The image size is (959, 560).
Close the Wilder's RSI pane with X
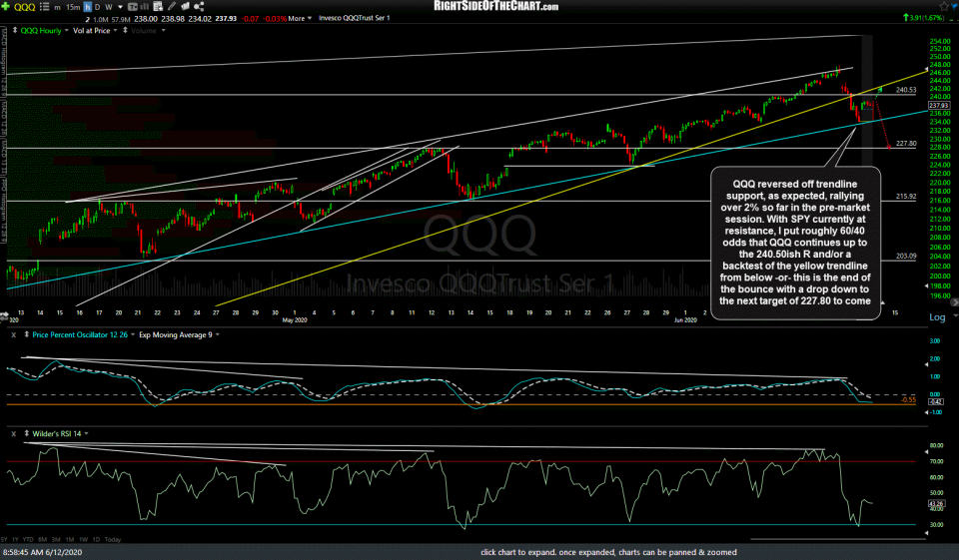(x=13, y=434)
